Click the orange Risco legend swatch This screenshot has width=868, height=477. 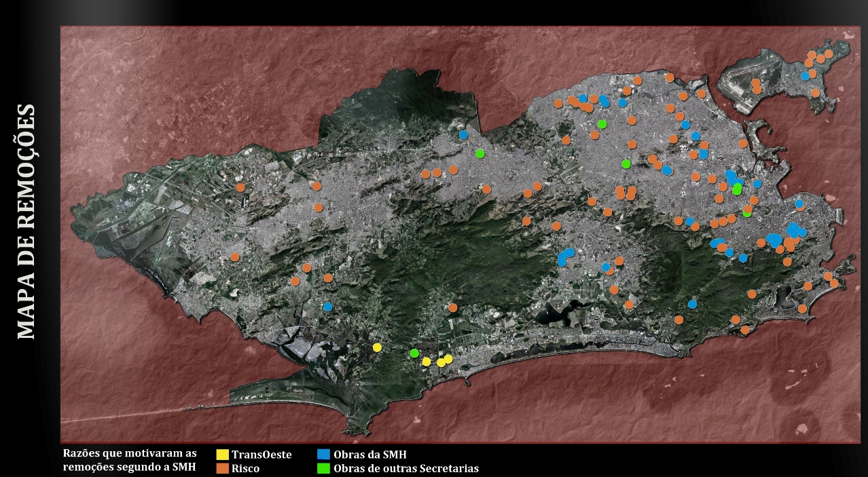[222, 468]
